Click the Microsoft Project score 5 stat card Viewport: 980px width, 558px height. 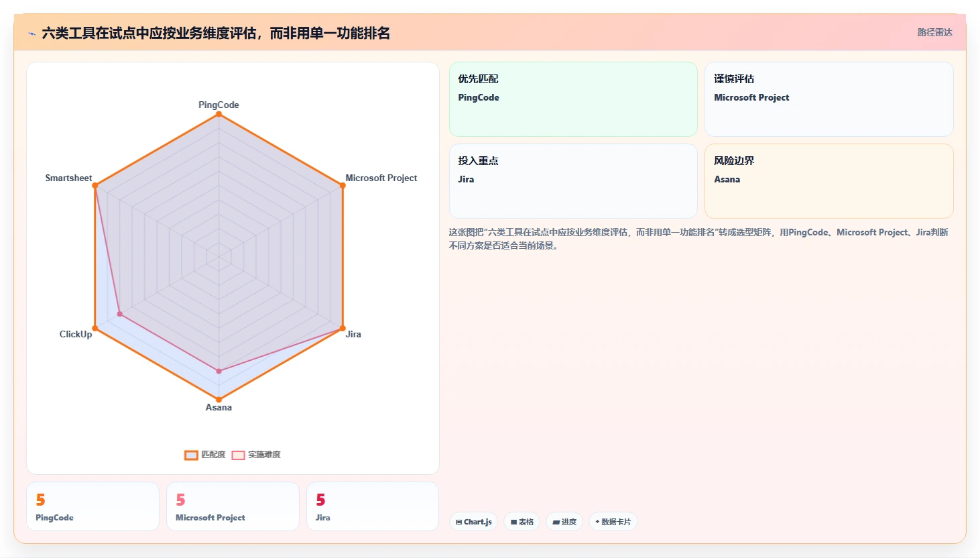(233, 506)
